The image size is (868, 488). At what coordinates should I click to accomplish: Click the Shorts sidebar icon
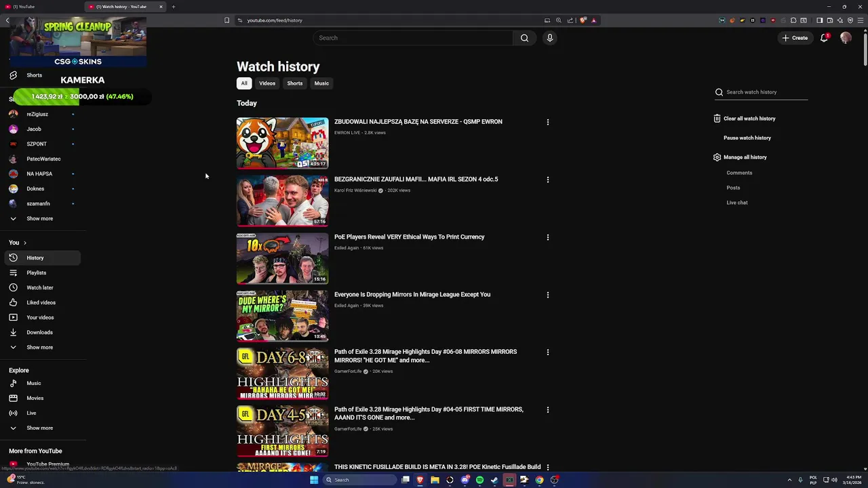click(x=13, y=75)
